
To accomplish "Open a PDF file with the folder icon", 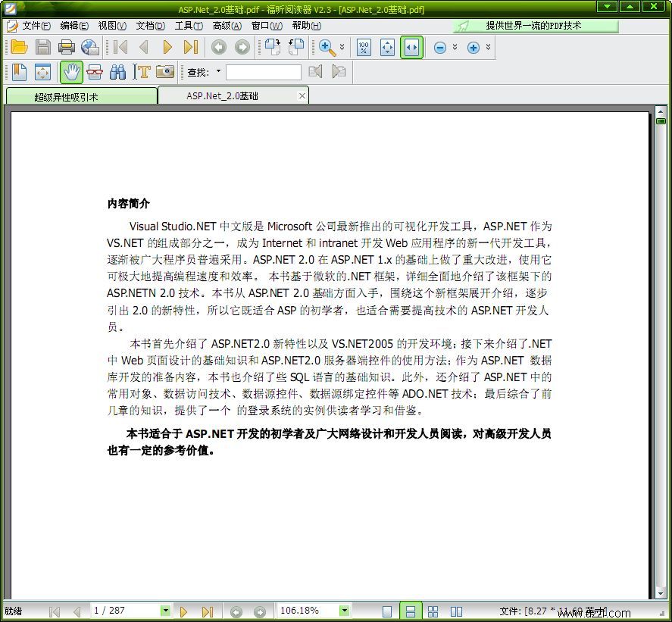I will click(19, 47).
